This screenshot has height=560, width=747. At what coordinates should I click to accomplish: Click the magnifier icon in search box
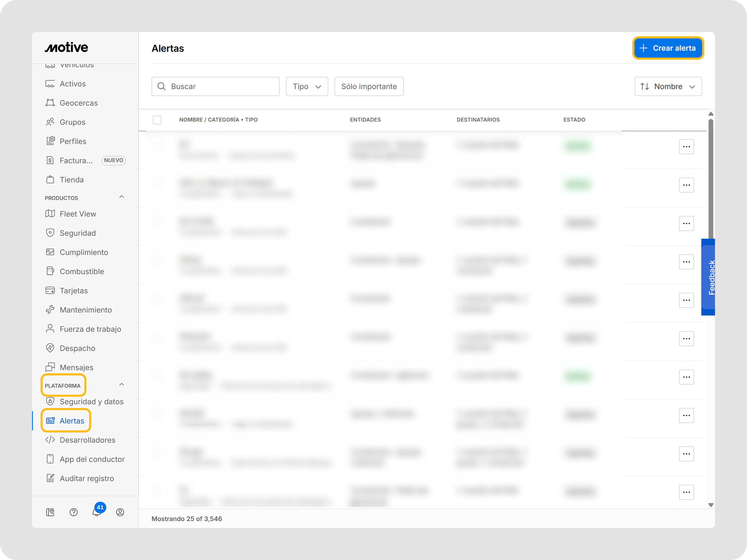(x=161, y=86)
